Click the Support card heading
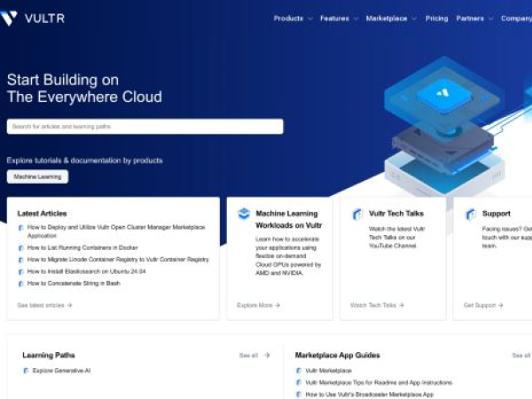The height and width of the screenshot is (399, 532). coord(497,214)
